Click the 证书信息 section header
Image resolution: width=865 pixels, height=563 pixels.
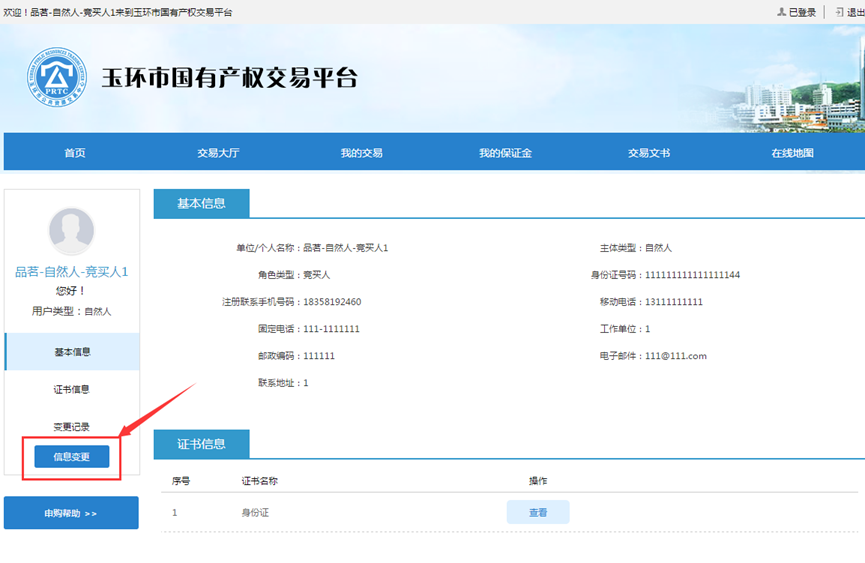pyautogui.click(x=201, y=444)
